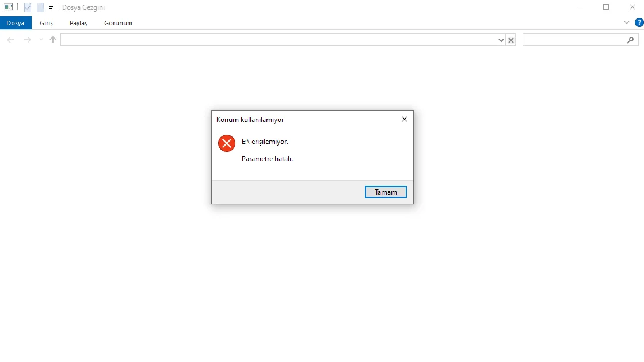644x362 pixels.
Task: Open the recent locations dropdown arrow
Action: click(41, 40)
